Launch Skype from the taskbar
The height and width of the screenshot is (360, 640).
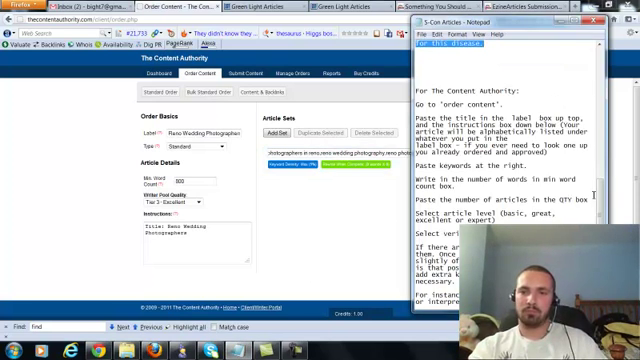(211, 351)
